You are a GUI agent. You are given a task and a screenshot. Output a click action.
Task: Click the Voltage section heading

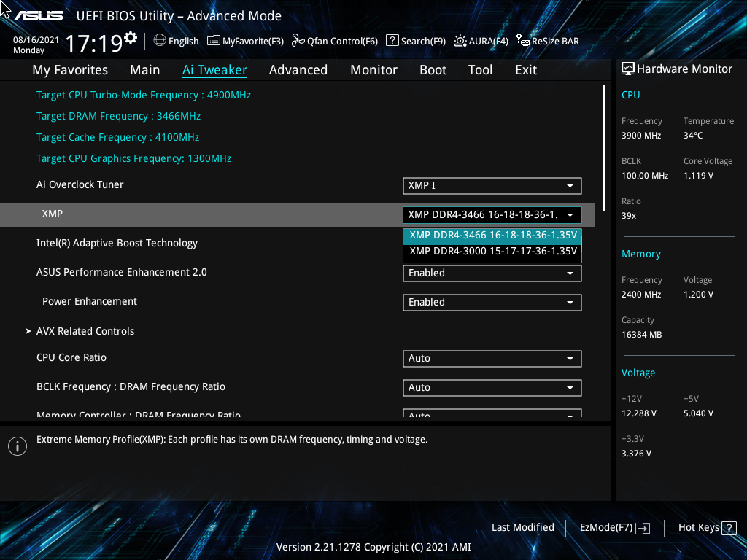[x=638, y=373]
